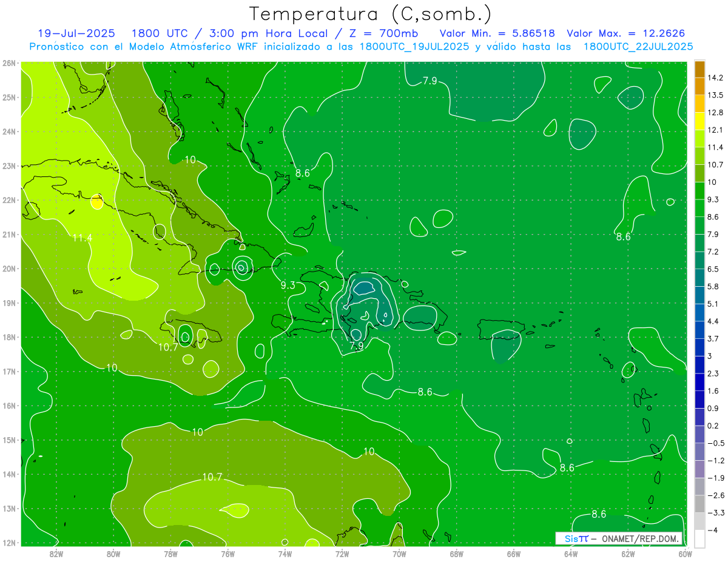The width and height of the screenshot is (728, 562).
Task: Click the 'Pronóstico con el Modelo Atmósferico WRF' line
Action: [x=362, y=46]
